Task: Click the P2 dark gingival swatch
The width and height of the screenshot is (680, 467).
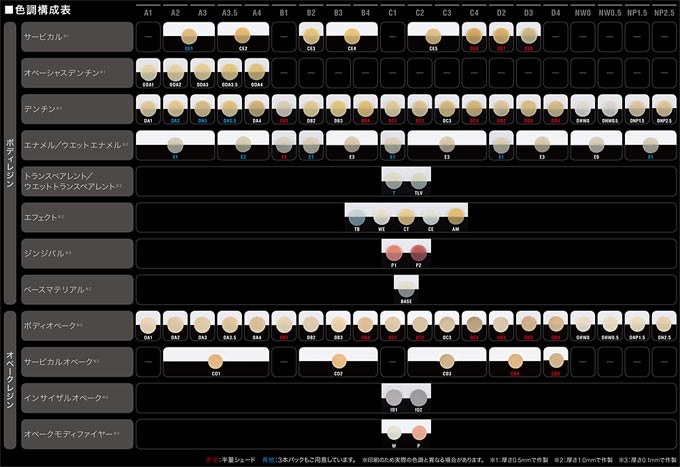Action: 418,253
